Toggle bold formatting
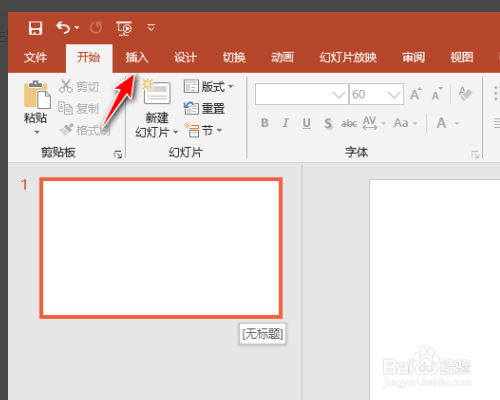 pyautogui.click(x=265, y=123)
